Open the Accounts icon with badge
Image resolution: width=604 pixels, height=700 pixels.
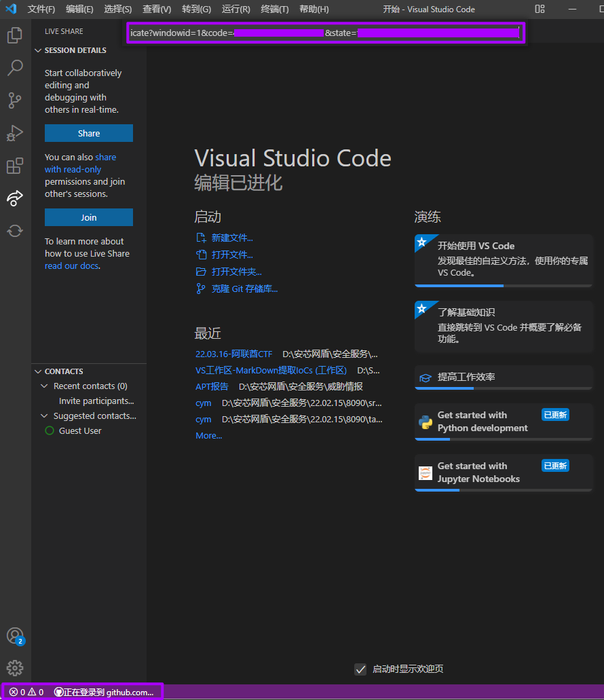pos(15,636)
